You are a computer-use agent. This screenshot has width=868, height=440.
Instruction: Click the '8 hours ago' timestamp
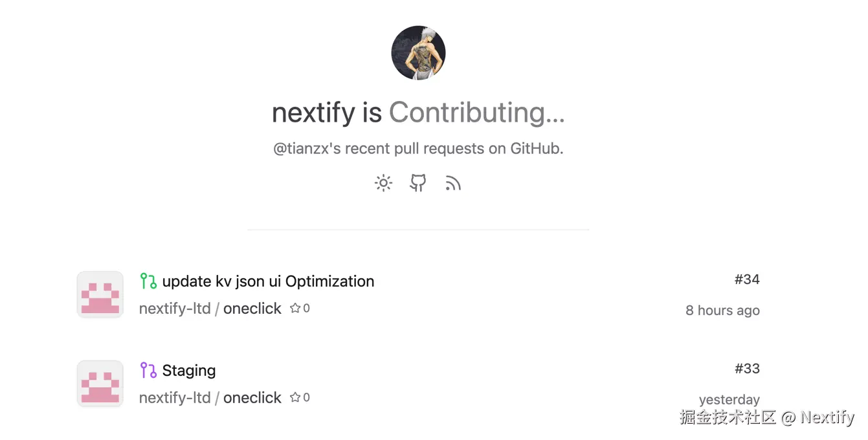[x=722, y=310]
